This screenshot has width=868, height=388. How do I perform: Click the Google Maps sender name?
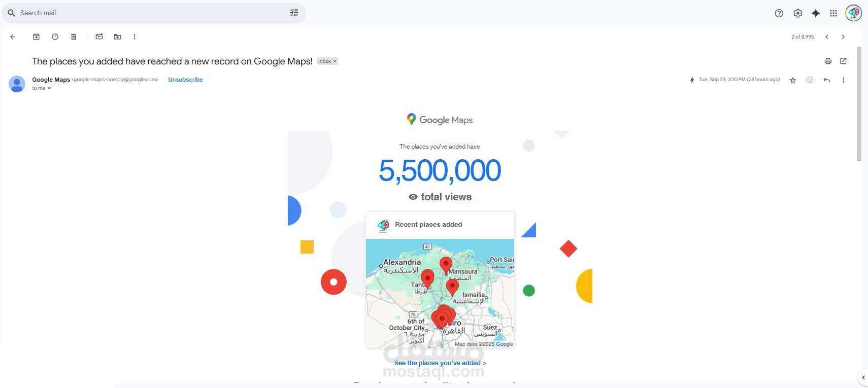point(51,80)
